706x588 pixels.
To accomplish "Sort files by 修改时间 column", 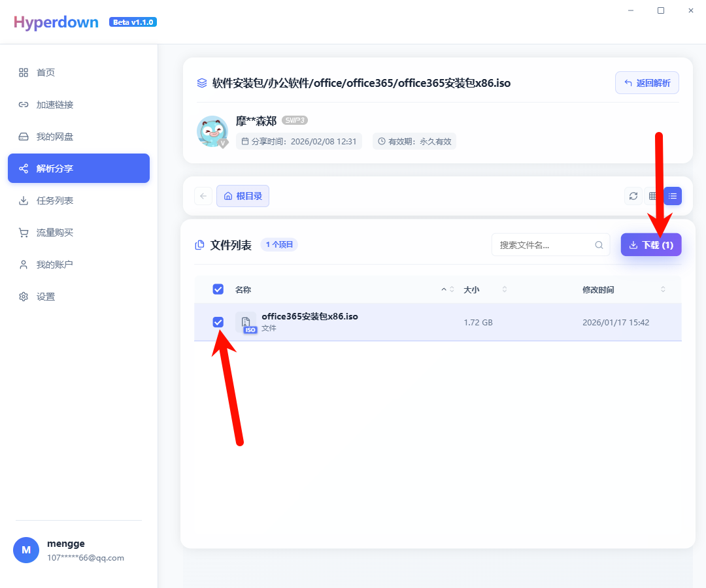I will (598, 289).
